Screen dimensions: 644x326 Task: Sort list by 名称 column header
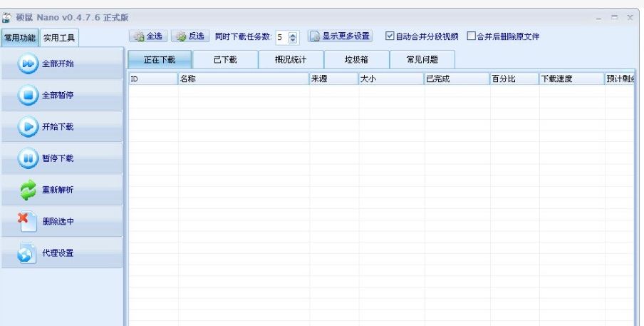tap(242, 79)
